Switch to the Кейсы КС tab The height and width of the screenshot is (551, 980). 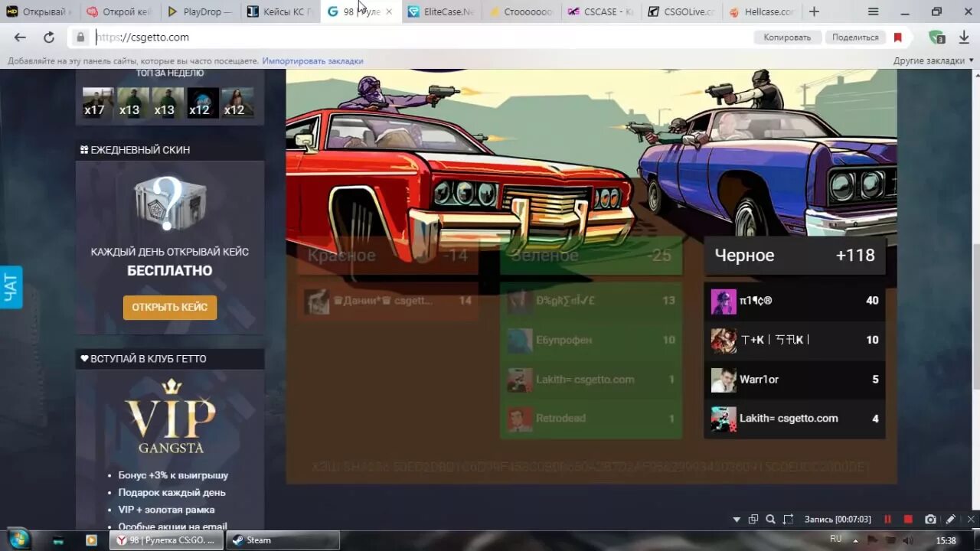click(x=280, y=12)
